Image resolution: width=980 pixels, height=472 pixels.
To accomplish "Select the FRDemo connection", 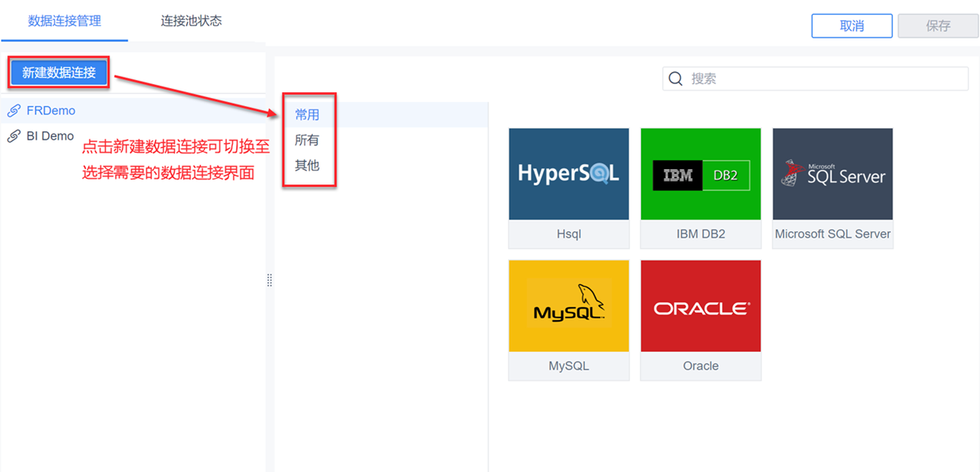I will (x=133, y=110).
